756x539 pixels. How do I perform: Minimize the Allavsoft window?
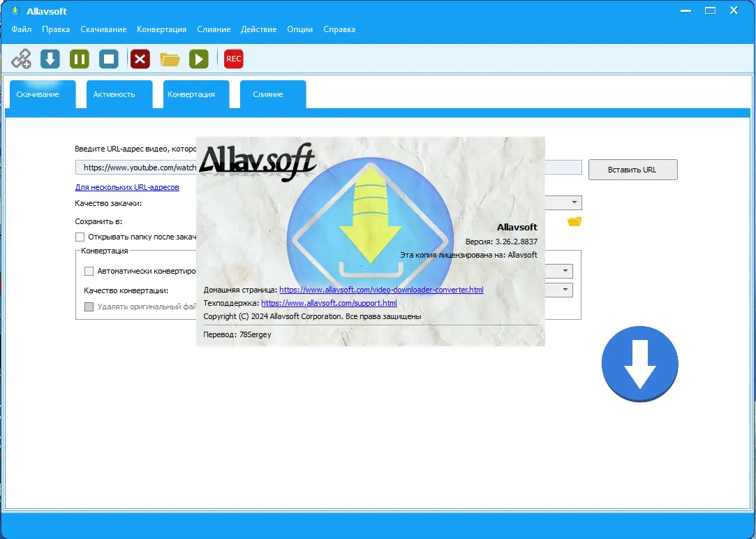tap(685, 10)
